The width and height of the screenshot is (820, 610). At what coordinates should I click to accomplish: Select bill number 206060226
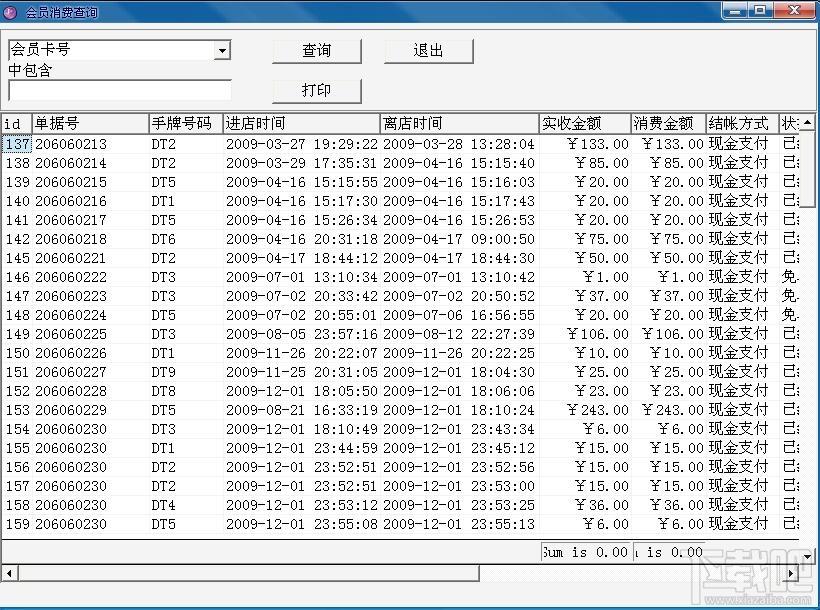(x=71, y=353)
